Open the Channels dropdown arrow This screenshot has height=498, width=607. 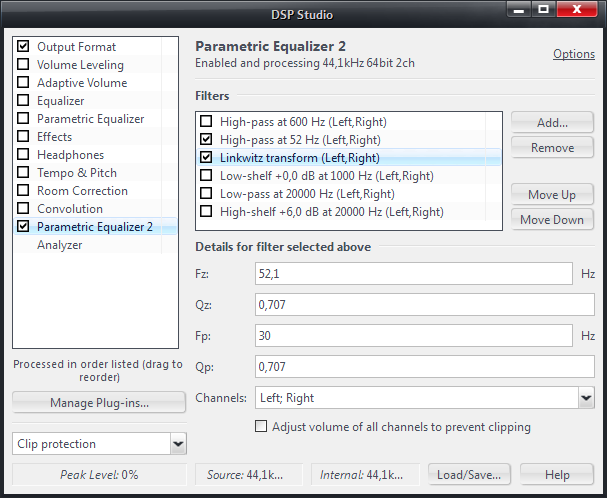pos(586,398)
